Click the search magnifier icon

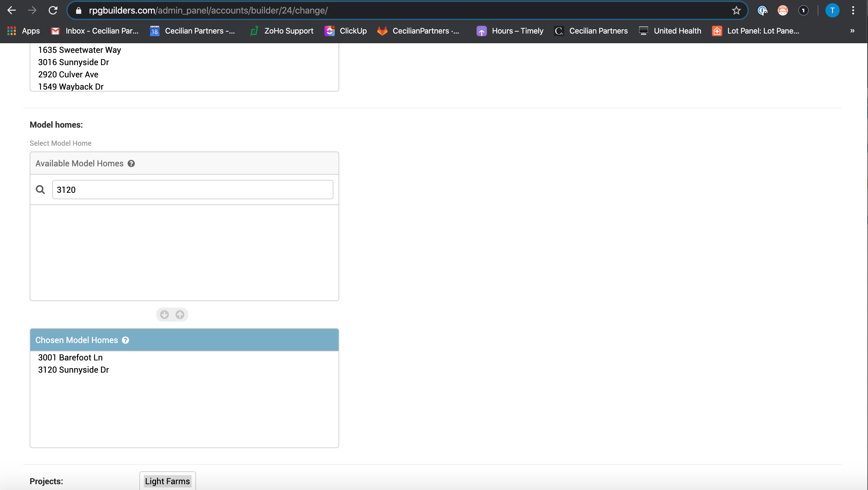(40, 190)
